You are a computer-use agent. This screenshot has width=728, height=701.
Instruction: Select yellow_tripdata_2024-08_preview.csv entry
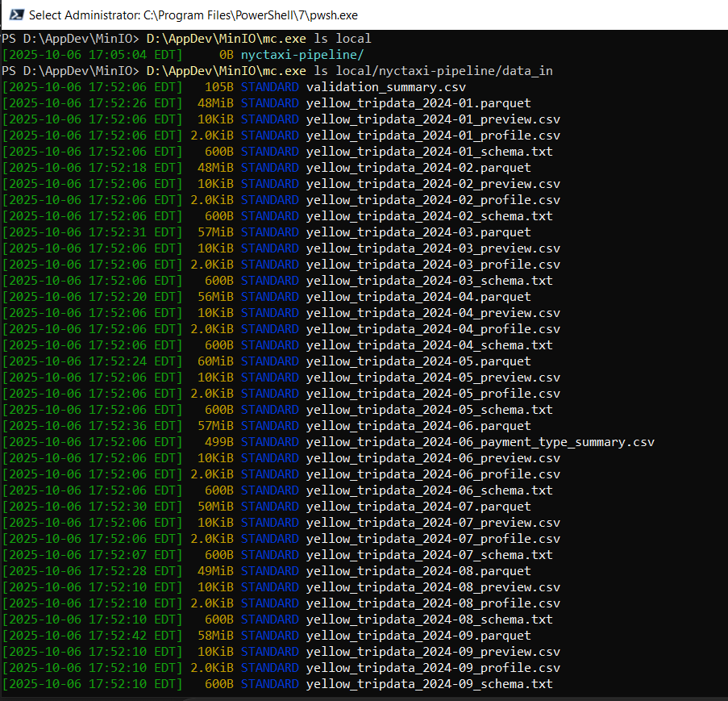coord(433,587)
